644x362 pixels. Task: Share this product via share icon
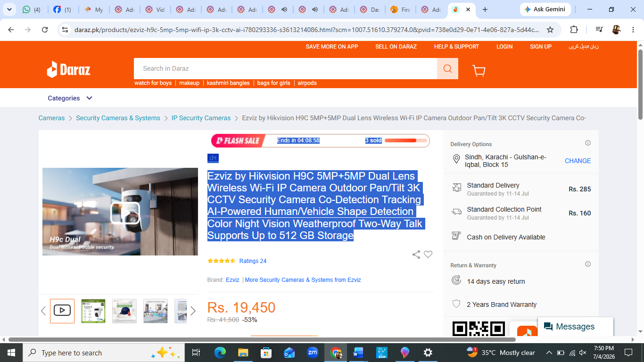coord(416,255)
